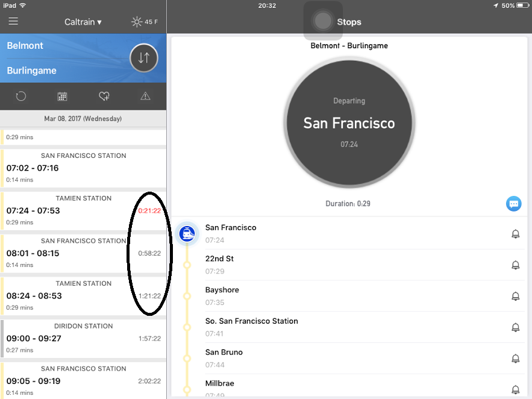This screenshot has width=532, height=399.
Task: Select the 08:24 - 08:53 trip
Action: (x=83, y=296)
